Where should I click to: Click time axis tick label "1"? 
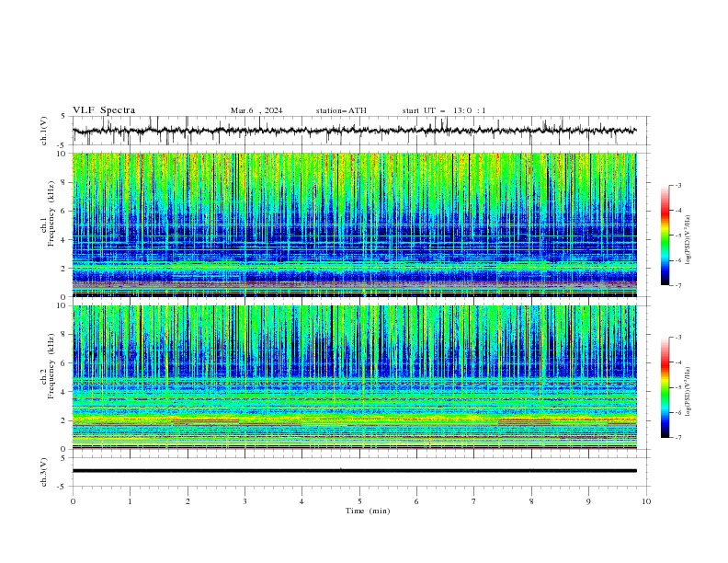tap(130, 501)
